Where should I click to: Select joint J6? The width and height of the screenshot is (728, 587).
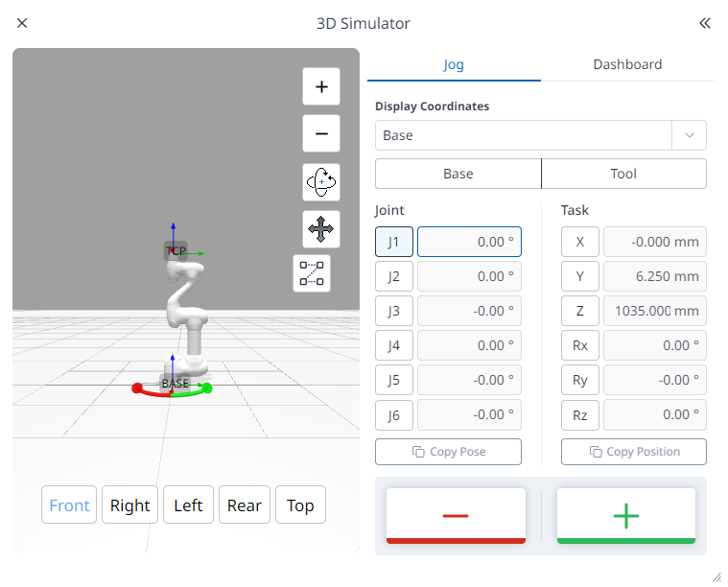click(393, 414)
